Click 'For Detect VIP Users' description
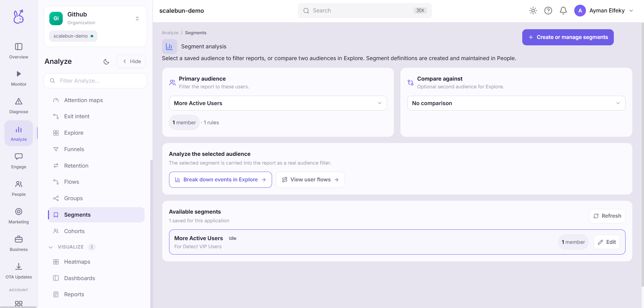The height and width of the screenshot is (308, 644). (198, 247)
